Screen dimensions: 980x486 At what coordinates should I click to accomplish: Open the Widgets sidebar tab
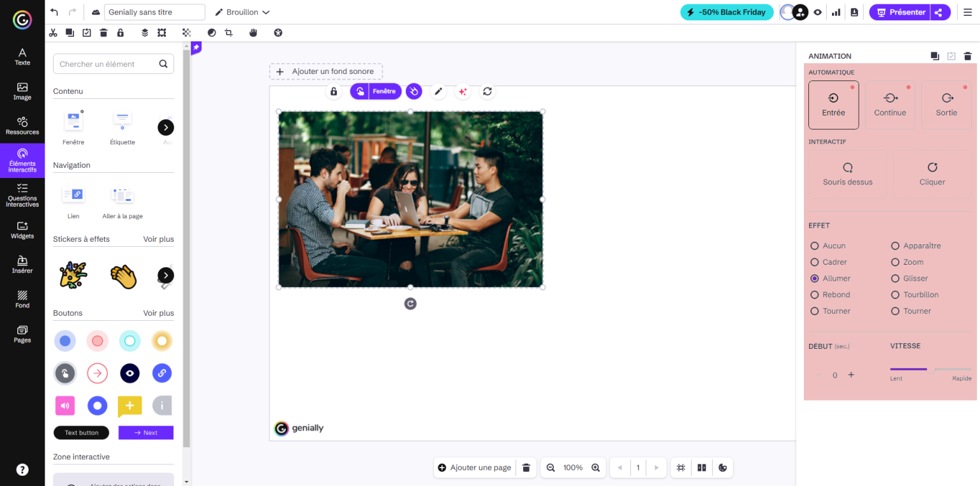(22, 230)
